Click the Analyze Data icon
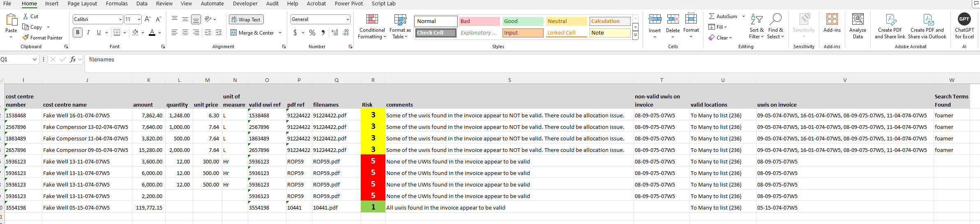This screenshot has width=980, height=224. coord(858,26)
